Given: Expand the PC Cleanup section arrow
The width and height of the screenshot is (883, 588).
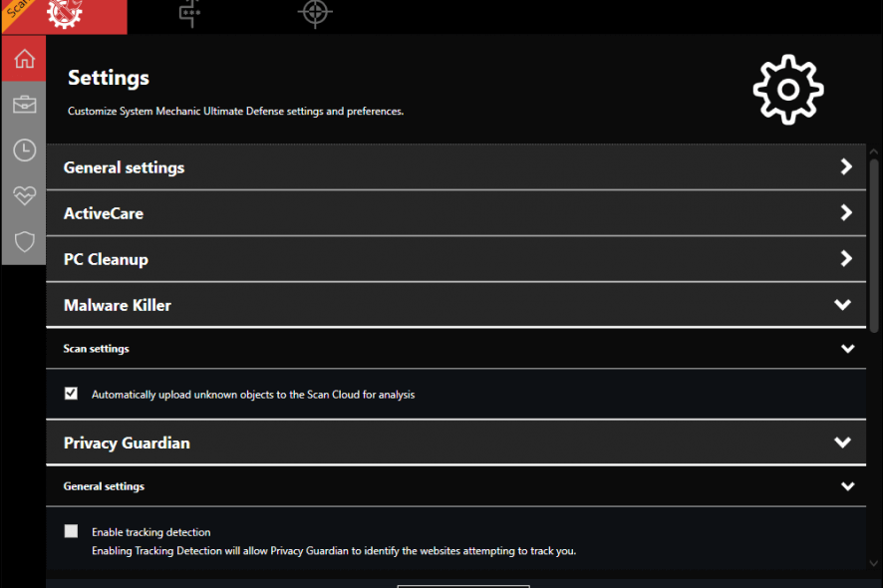Looking at the screenshot, I should 846,258.
